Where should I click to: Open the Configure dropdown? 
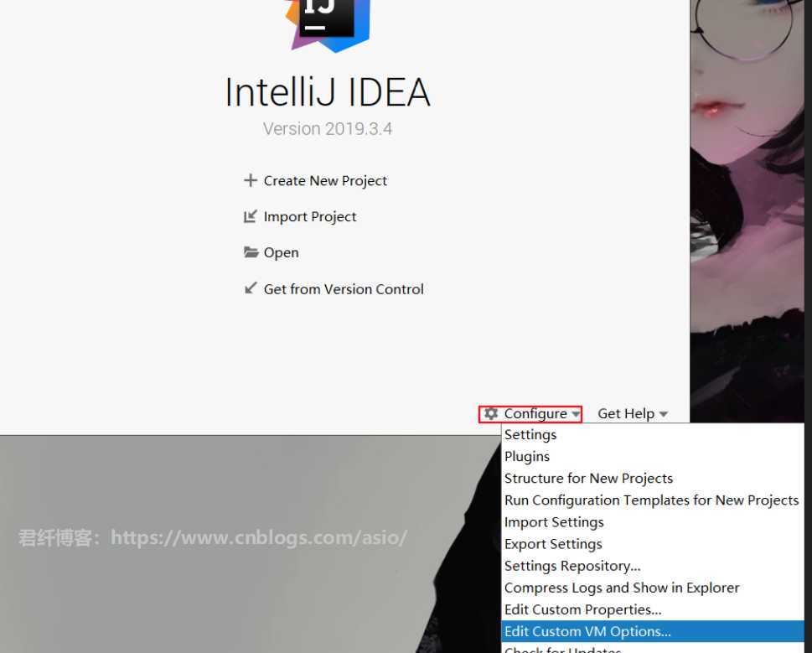click(530, 414)
